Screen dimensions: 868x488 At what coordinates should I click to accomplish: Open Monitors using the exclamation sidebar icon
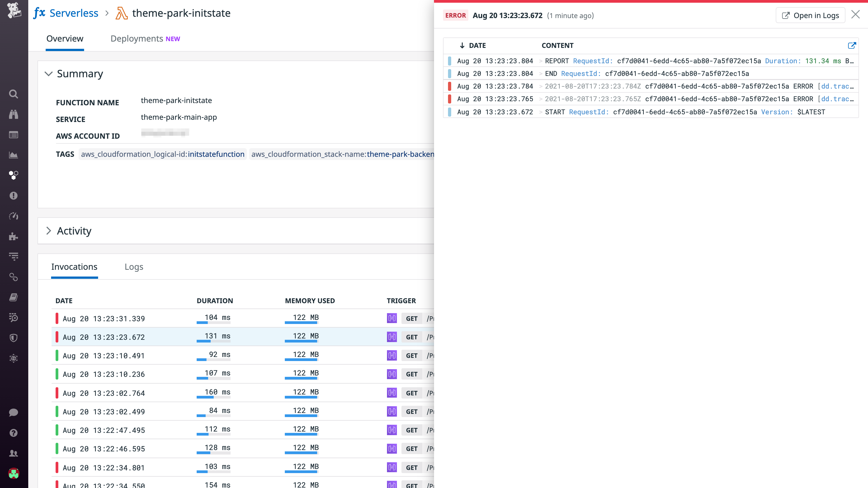point(14,196)
